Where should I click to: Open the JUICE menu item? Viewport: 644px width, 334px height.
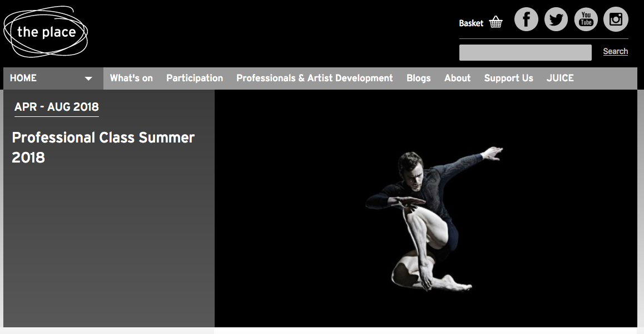[560, 78]
